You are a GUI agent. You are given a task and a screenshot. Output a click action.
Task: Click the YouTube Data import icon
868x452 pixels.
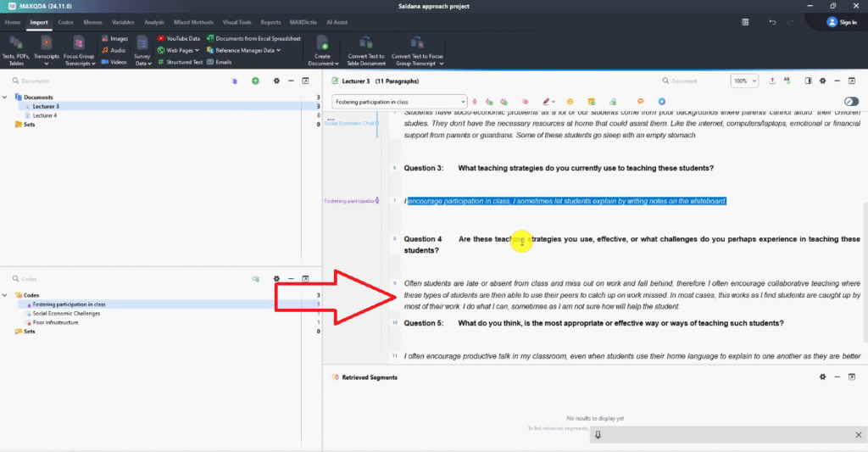point(160,38)
